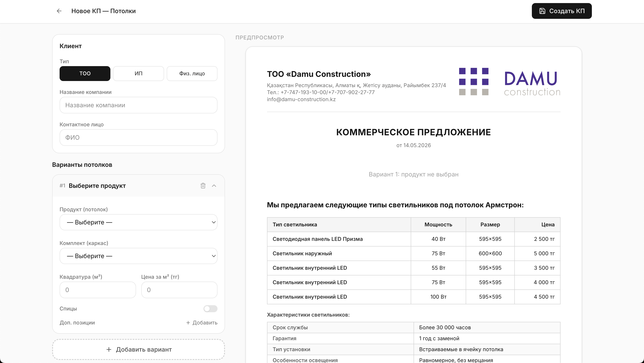
Task: Select ИП client type
Action: point(138,73)
